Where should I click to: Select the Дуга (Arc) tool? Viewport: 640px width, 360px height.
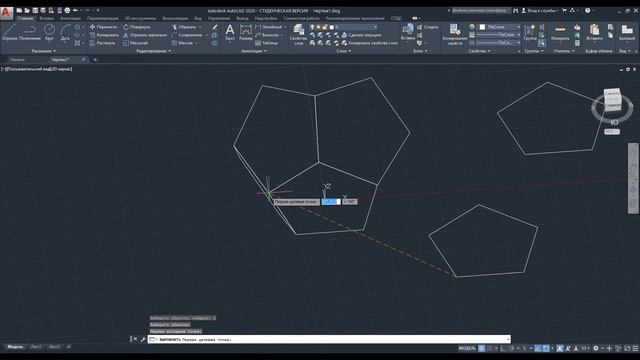[x=65, y=32]
